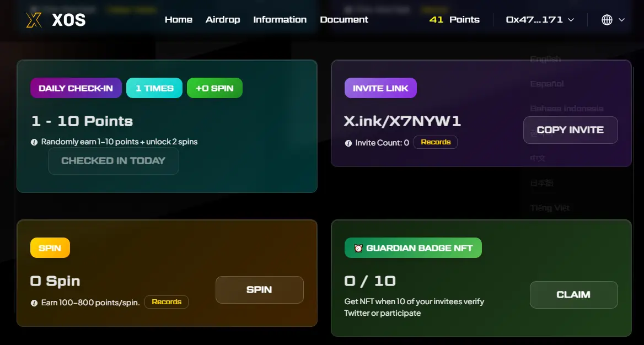Expand the language chevron next to the globe
The height and width of the screenshot is (345, 644).
click(621, 20)
